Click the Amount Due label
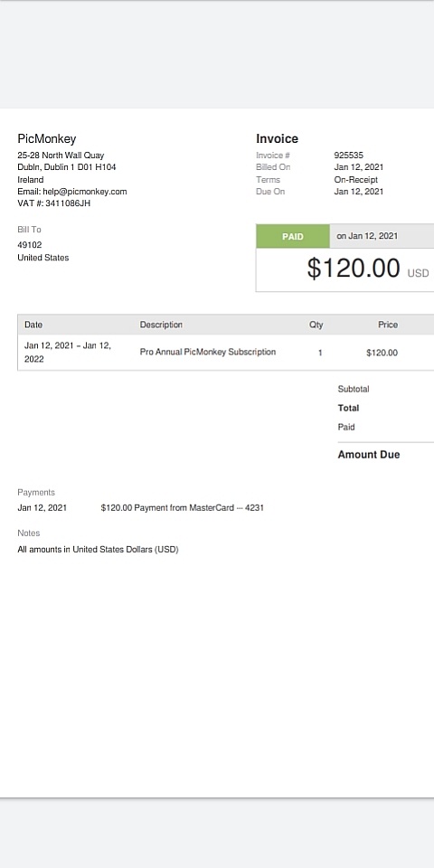The height and width of the screenshot is (868, 434). pos(369,455)
